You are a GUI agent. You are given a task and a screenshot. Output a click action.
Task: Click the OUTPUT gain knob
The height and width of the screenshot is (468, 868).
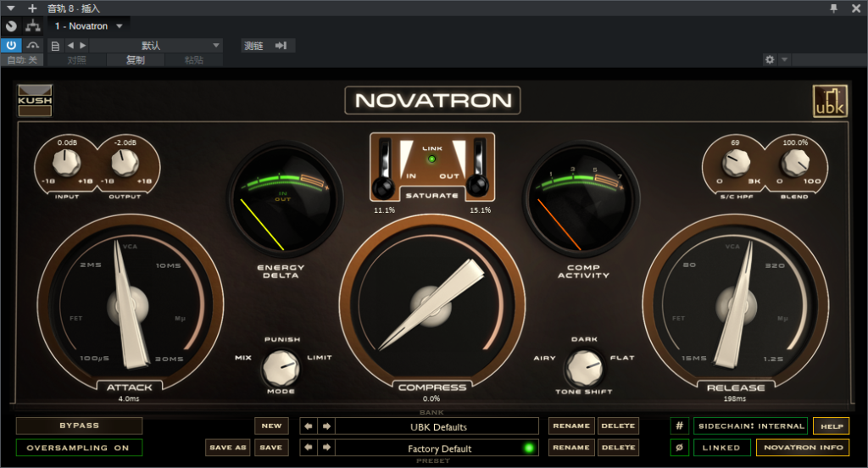click(x=125, y=164)
